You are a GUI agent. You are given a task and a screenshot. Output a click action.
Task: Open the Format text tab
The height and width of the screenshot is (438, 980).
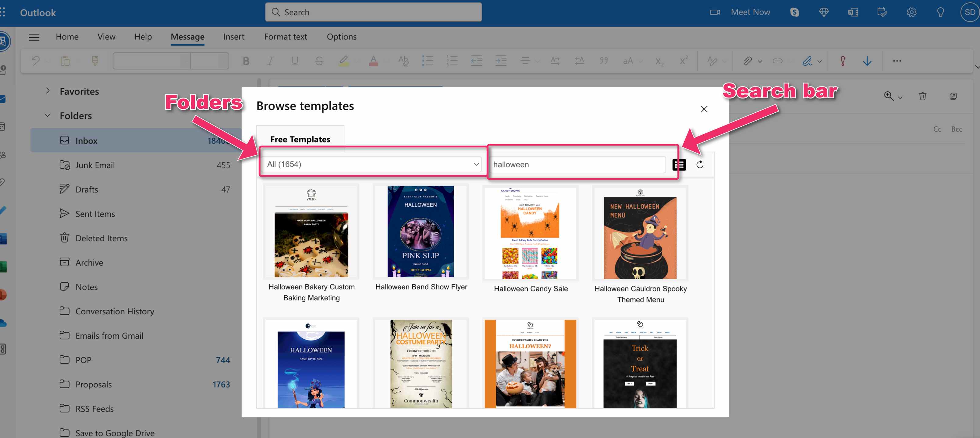point(285,37)
